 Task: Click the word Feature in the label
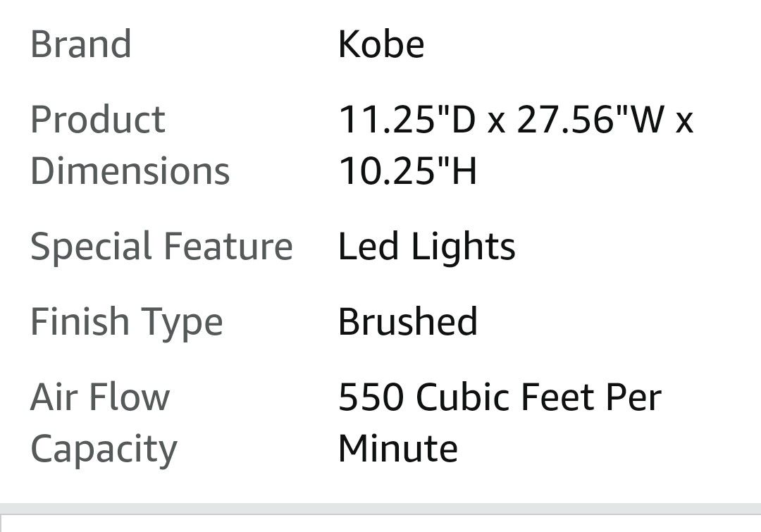coord(228,247)
